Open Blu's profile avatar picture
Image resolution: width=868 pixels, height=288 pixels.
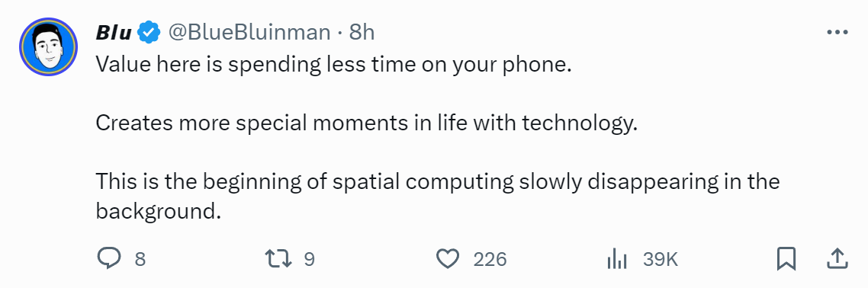tap(47, 47)
